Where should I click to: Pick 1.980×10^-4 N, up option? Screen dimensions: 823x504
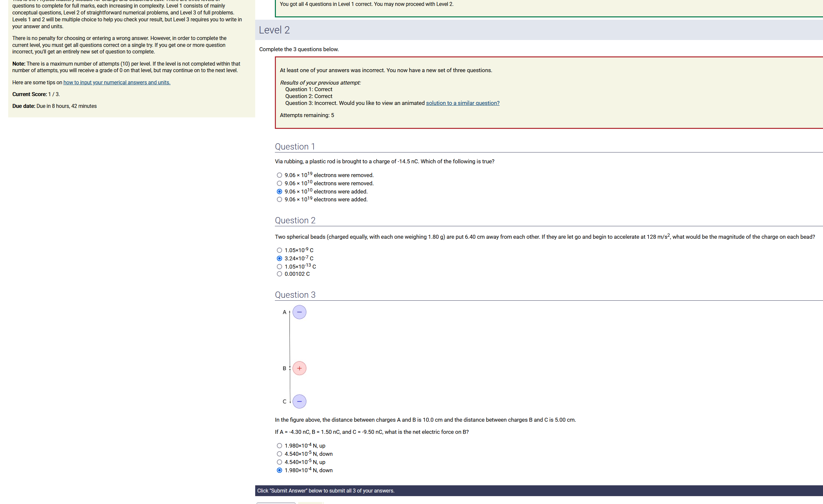[x=279, y=446]
